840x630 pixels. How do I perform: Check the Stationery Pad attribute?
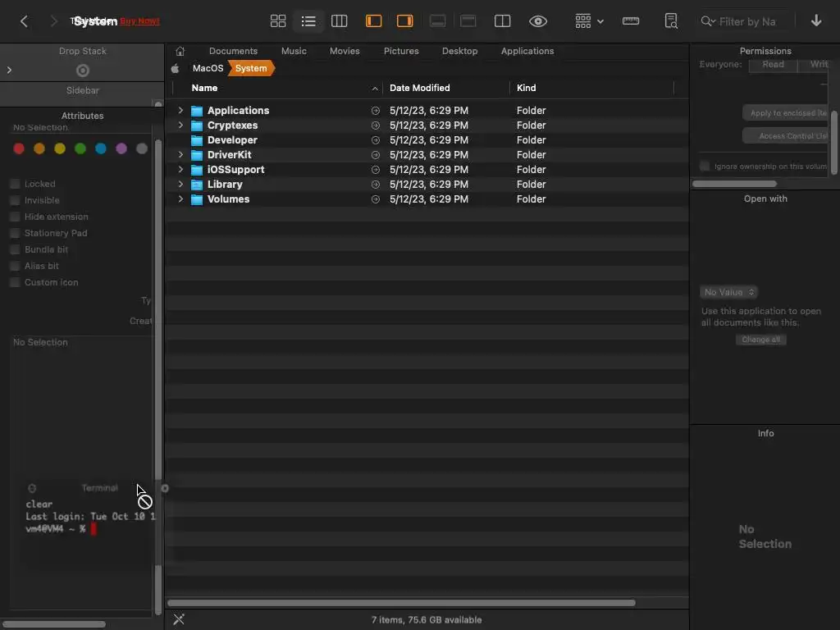[15, 233]
